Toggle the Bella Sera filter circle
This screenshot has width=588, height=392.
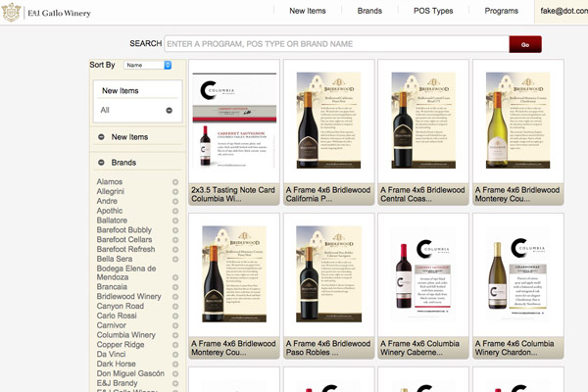(x=175, y=259)
